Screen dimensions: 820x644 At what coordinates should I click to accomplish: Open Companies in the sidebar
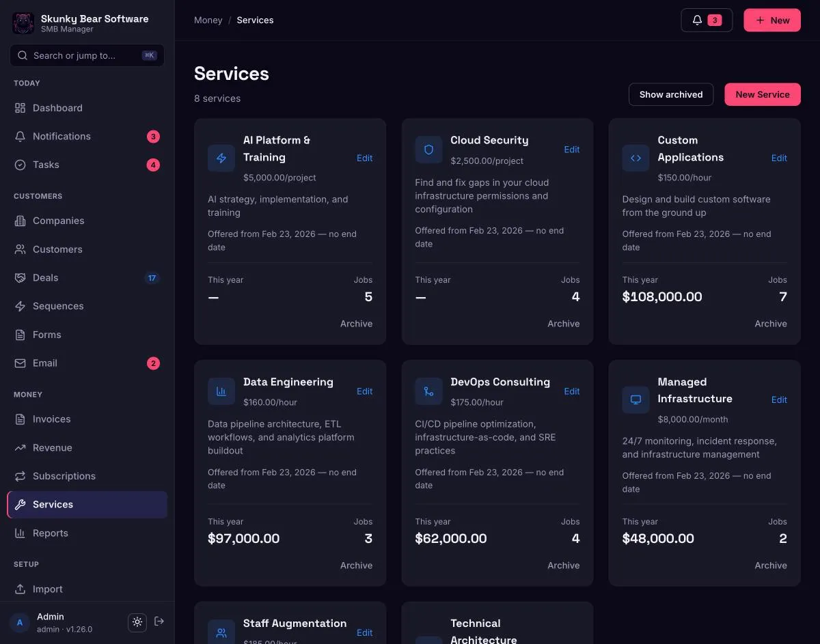tap(87, 221)
